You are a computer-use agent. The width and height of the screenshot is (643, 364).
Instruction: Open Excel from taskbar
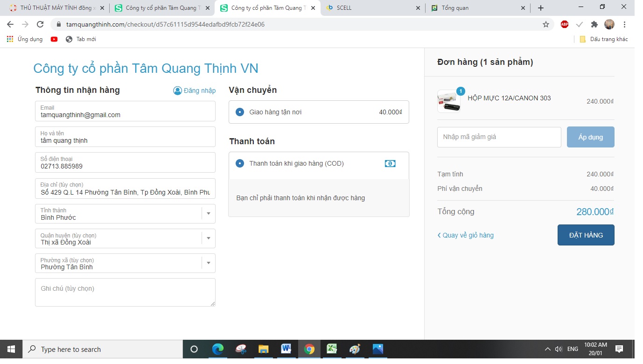click(332, 349)
